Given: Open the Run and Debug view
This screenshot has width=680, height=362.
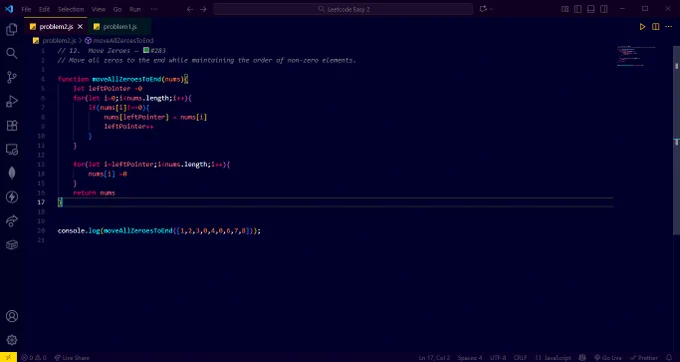Looking at the screenshot, I should (x=12, y=101).
